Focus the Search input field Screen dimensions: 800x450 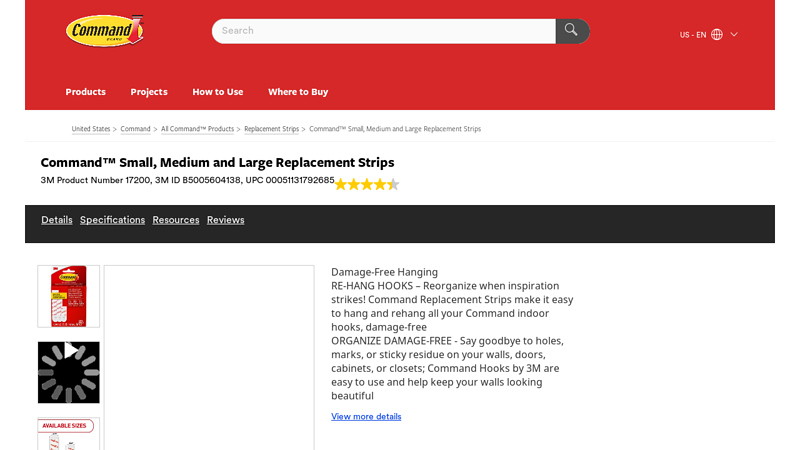(x=384, y=31)
